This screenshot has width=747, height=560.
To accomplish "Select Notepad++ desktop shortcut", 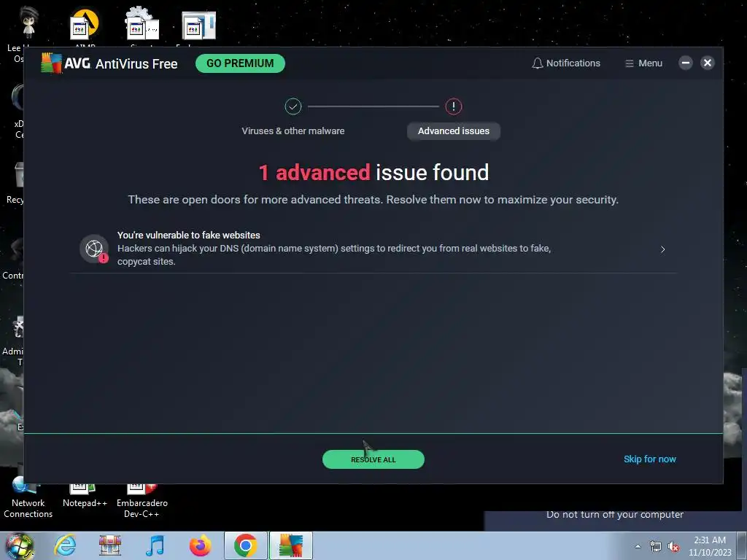I will (85, 495).
